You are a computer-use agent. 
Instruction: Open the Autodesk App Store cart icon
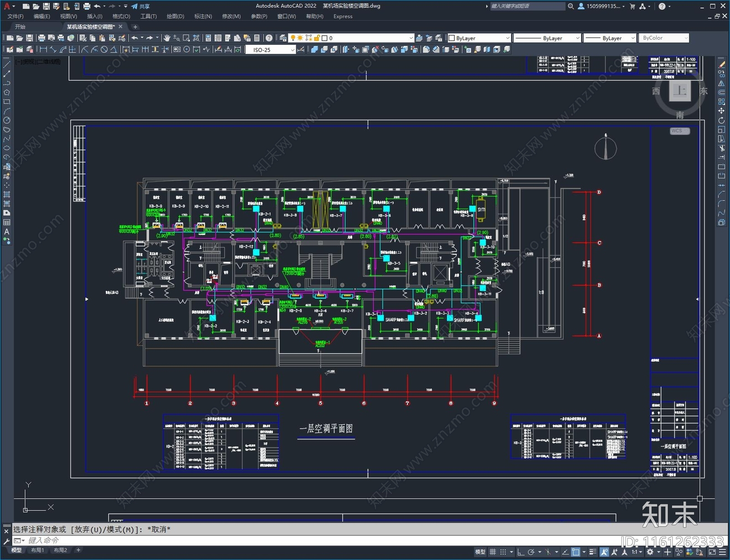[632, 6]
